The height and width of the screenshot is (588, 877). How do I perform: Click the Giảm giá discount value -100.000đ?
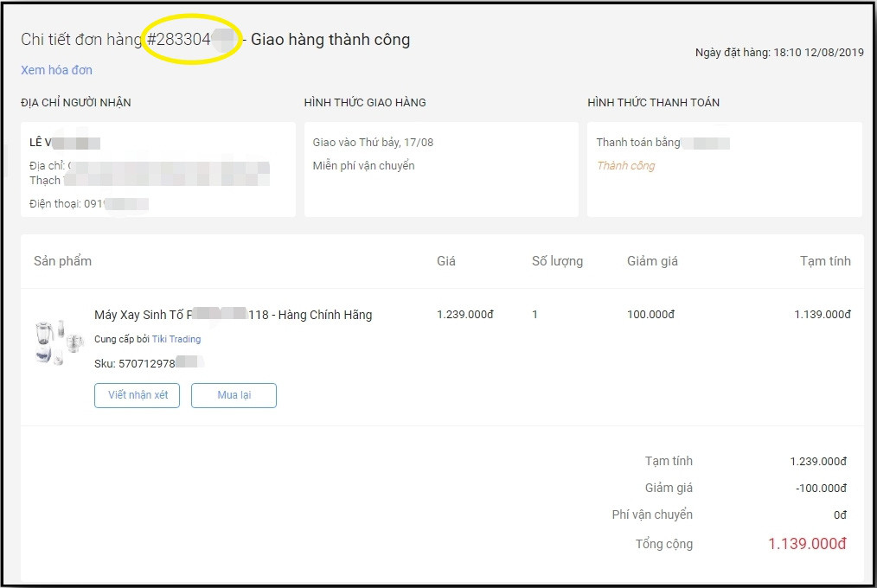(x=819, y=486)
